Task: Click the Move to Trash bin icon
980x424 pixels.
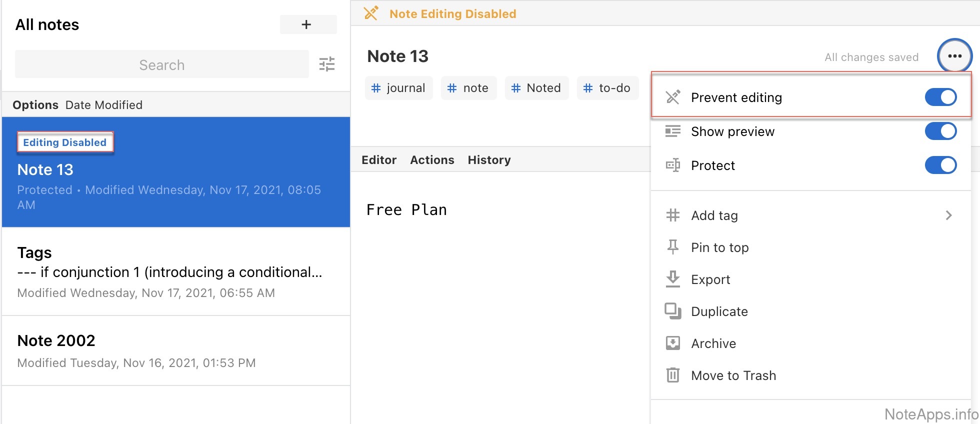Action: [673, 375]
